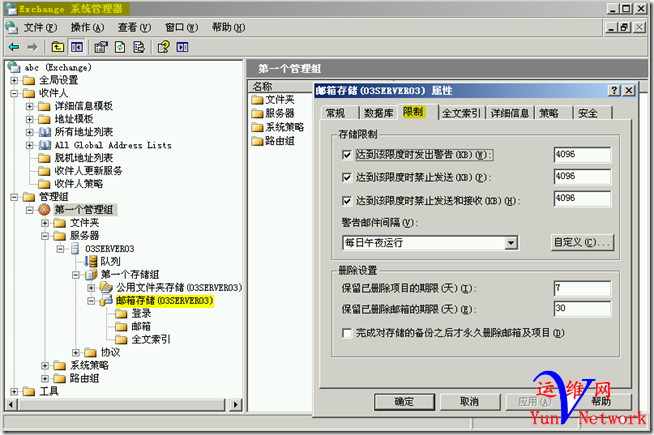The width and height of the screenshot is (654, 435).
Task: Click the 保留已删除邮箱的期限 field showing 30
Action: (x=582, y=309)
